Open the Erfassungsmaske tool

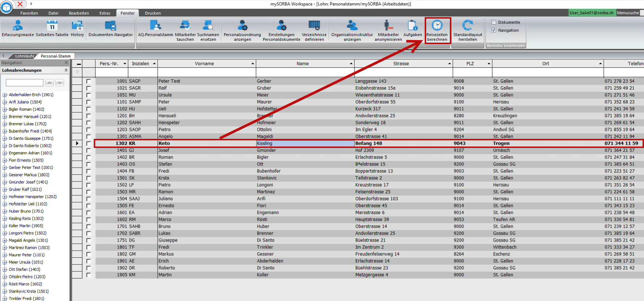pyautogui.click(x=18, y=28)
